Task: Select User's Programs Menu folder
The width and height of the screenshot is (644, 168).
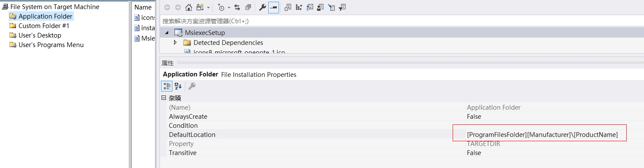Action: click(51, 45)
